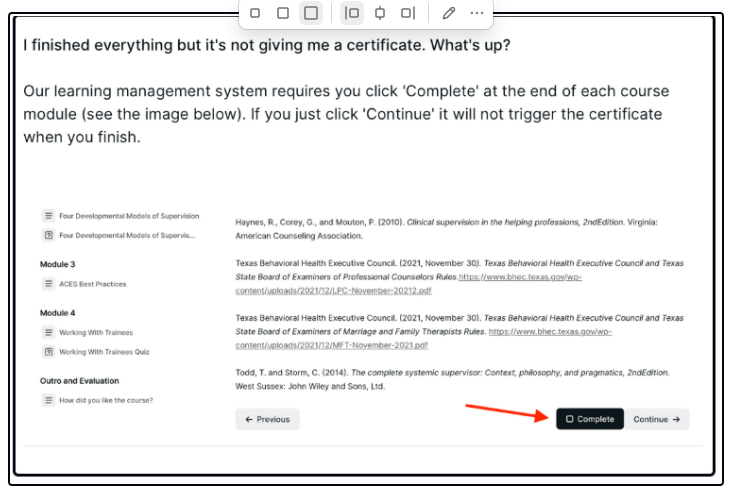Align image left in toolbar
The image size is (732, 500).
coord(352,13)
